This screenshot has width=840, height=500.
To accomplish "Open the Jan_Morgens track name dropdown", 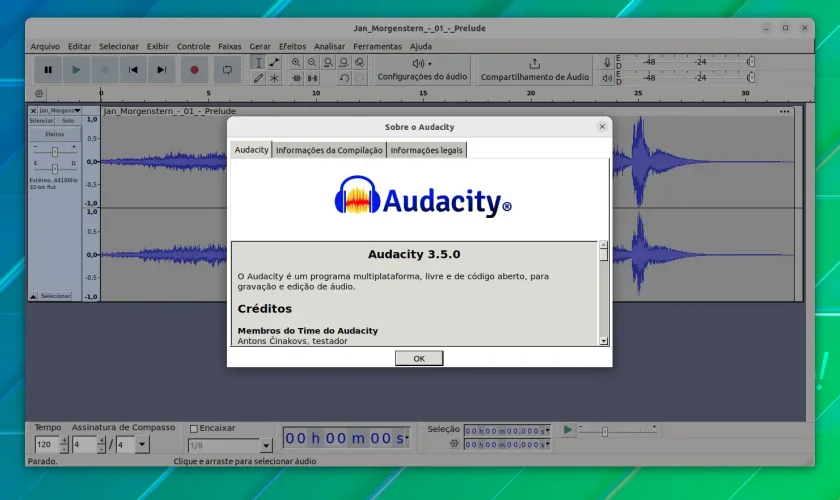I will click(x=59, y=110).
